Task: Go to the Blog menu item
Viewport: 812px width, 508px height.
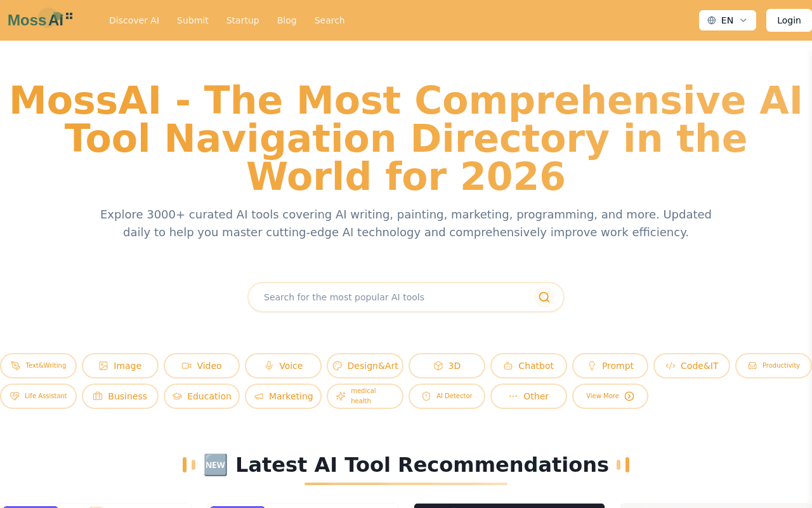Action: pyautogui.click(x=287, y=20)
